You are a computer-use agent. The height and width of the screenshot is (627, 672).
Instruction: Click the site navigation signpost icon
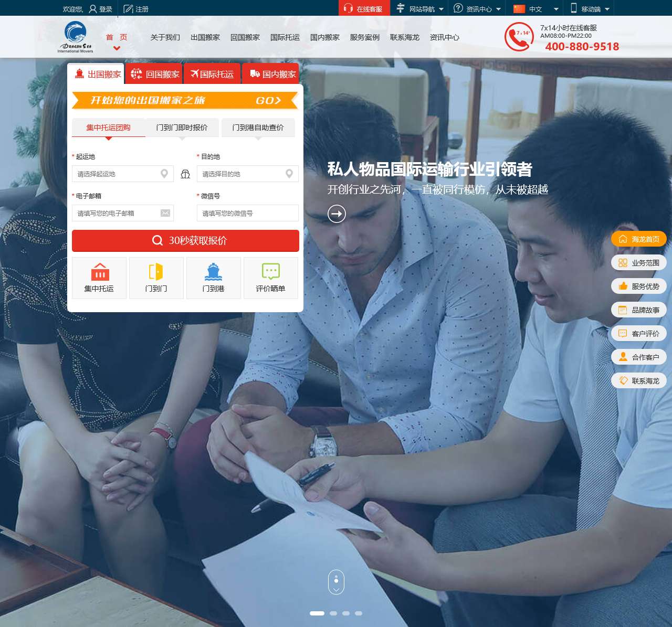click(401, 8)
